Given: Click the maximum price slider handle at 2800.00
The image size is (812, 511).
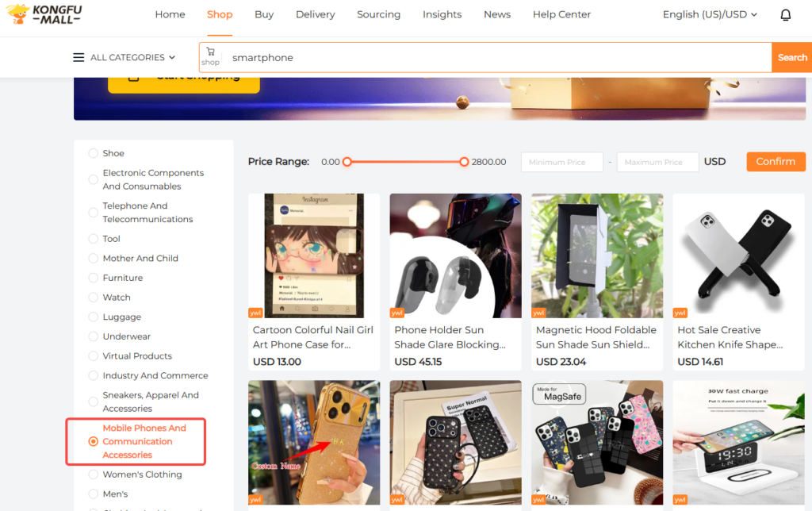Looking at the screenshot, I should [464, 162].
